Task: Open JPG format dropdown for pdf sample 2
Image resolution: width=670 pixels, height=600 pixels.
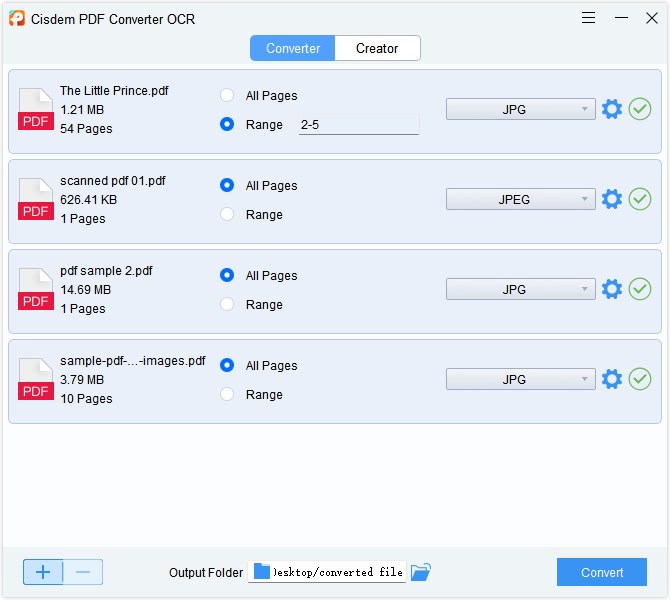Action: [x=520, y=289]
